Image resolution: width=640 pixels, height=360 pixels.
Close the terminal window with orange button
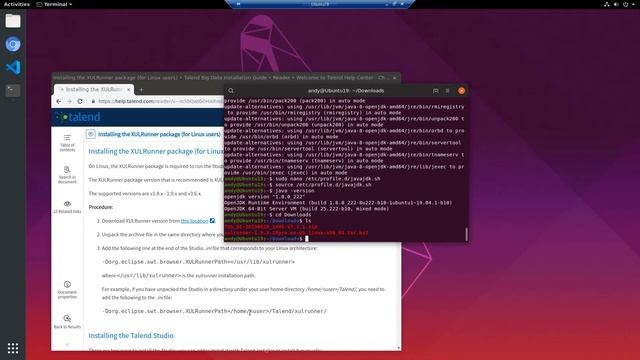[462, 91]
